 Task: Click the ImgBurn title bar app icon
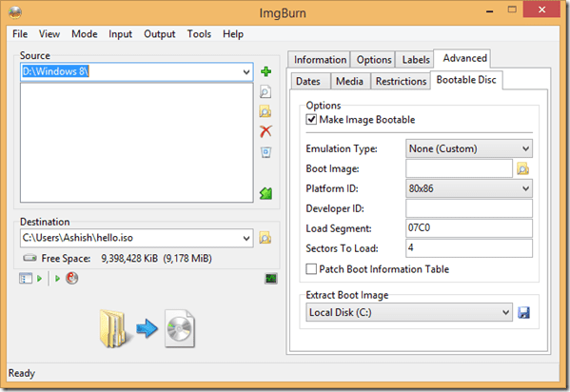tap(15, 12)
